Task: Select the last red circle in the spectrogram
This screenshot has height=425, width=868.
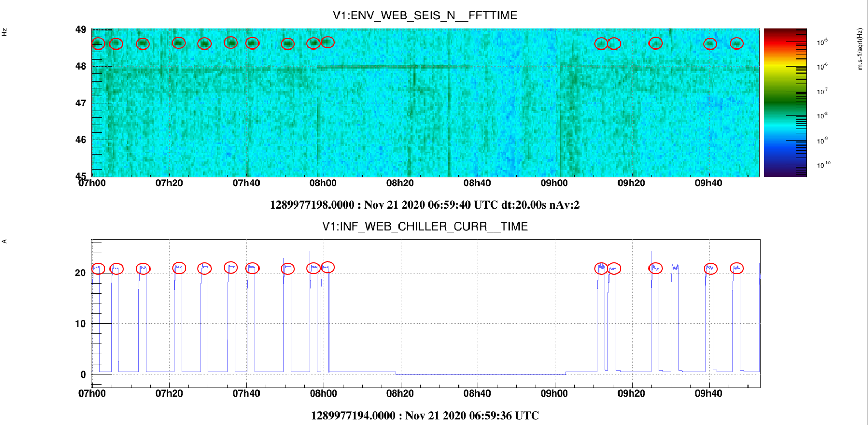Action: (x=737, y=44)
